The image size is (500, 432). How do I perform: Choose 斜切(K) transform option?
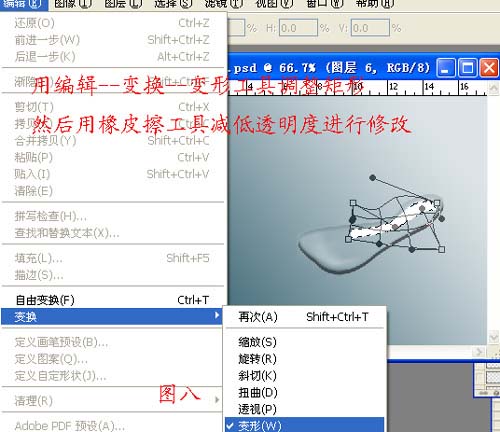[x=305, y=376]
